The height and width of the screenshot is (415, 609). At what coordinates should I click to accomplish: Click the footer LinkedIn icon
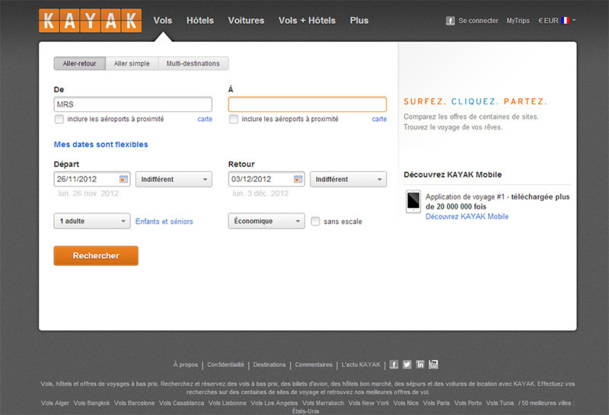tap(420, 364)
